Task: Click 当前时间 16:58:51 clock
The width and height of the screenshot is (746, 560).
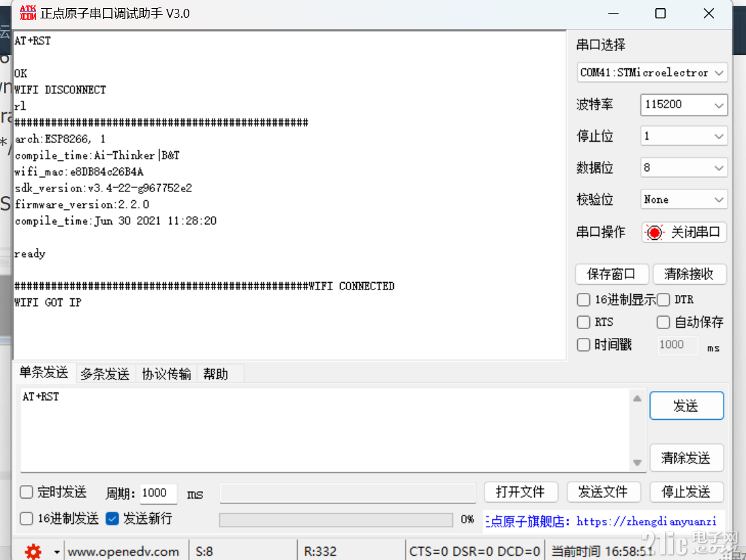Action: coord(602,552)
